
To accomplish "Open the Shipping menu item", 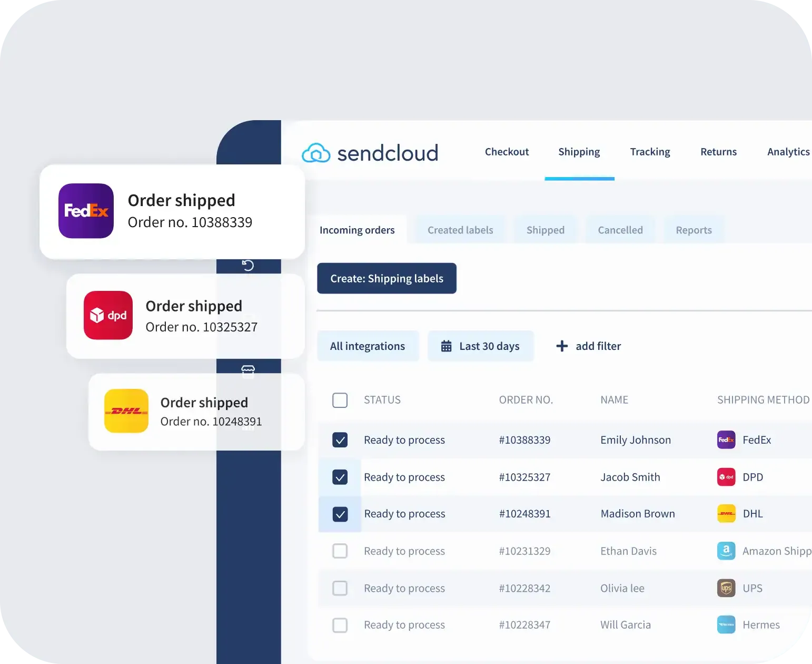I will (579, 152).
